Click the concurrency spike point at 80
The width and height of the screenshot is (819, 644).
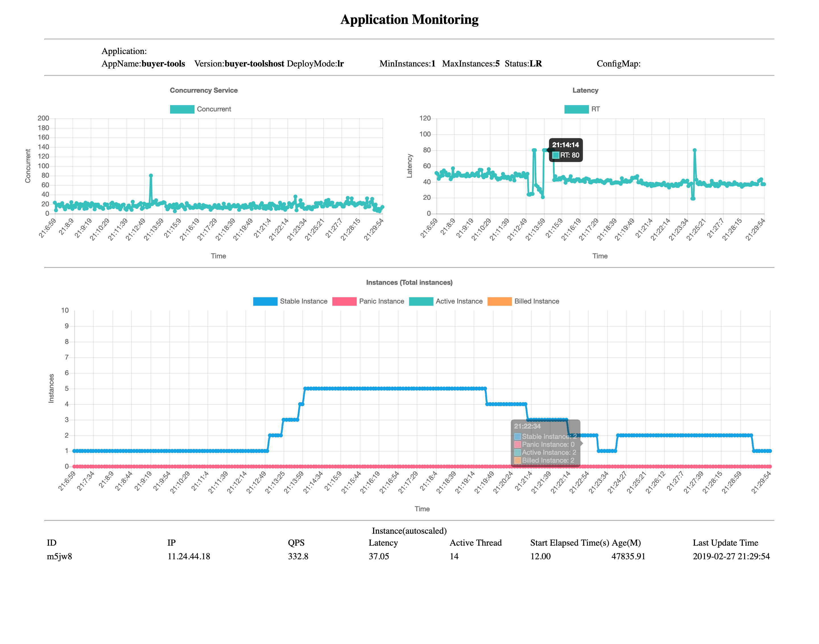pos(151,176)
